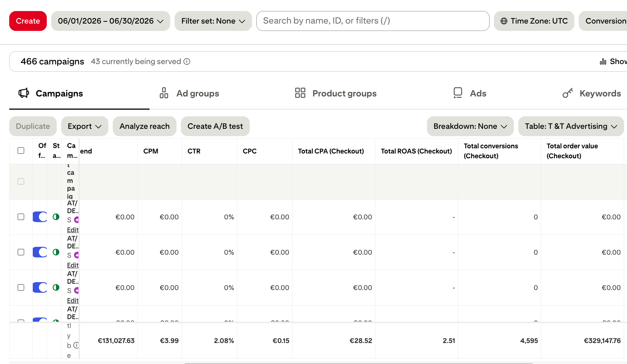Click the horizontal scrollbar at table bottom
The image size is (627, 364).
(x=358, y=363)
